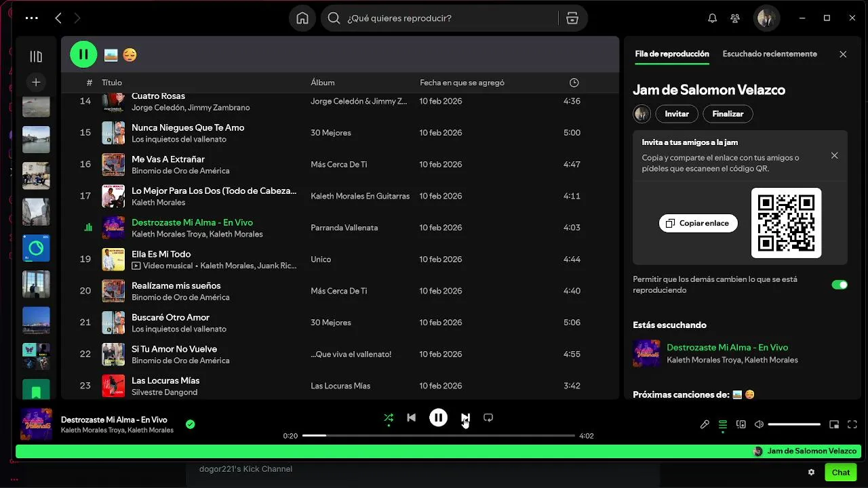Open the Parranda Vallenata album link

click(x=344, y=228)
